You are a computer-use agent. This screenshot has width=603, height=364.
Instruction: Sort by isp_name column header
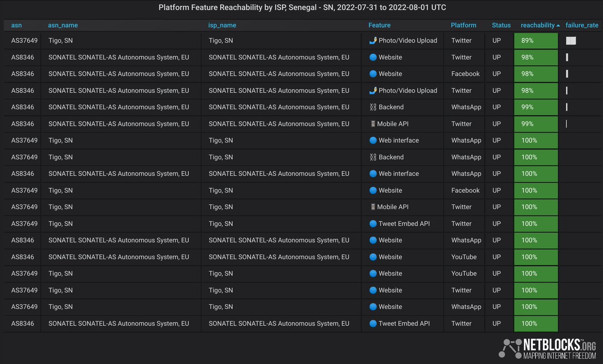click(222, 25)
